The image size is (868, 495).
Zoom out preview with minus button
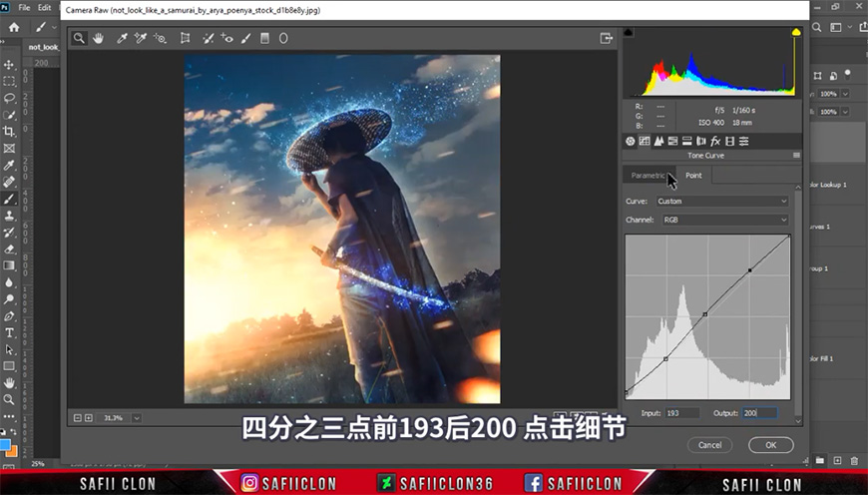coord(78,418)
